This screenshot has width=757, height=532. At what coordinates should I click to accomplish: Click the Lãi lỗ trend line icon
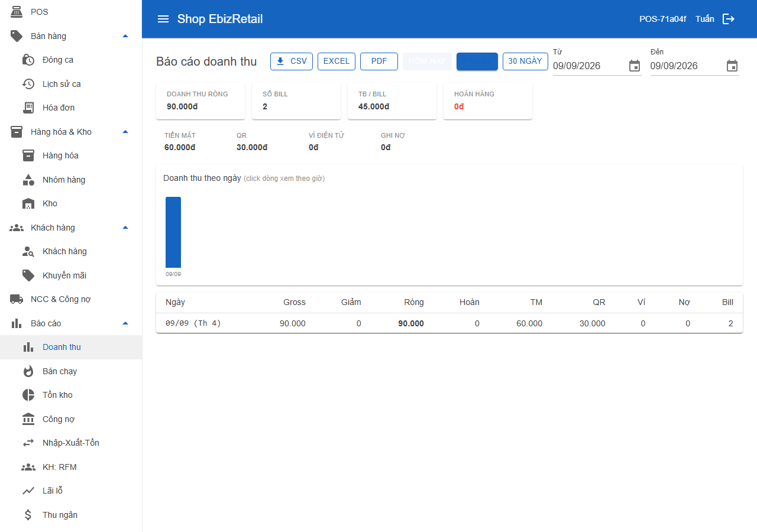coord(28,491)
